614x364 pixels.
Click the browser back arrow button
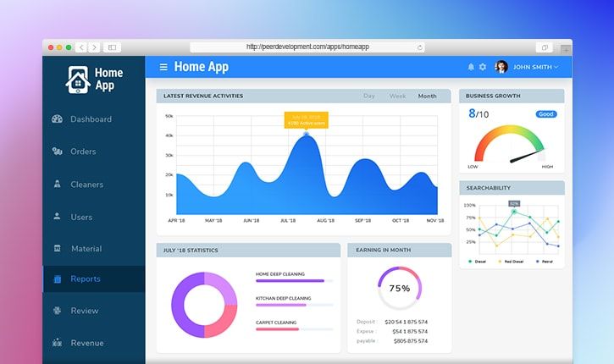pos(81,47)
